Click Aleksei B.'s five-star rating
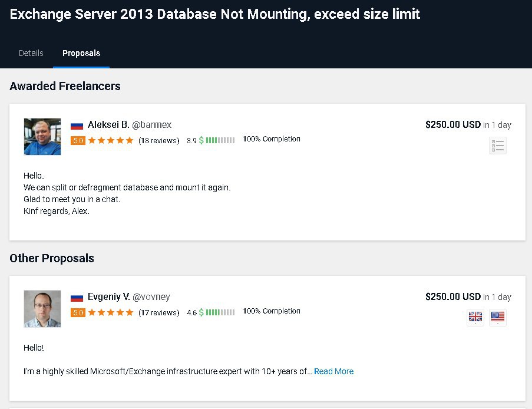 point(111,140)
